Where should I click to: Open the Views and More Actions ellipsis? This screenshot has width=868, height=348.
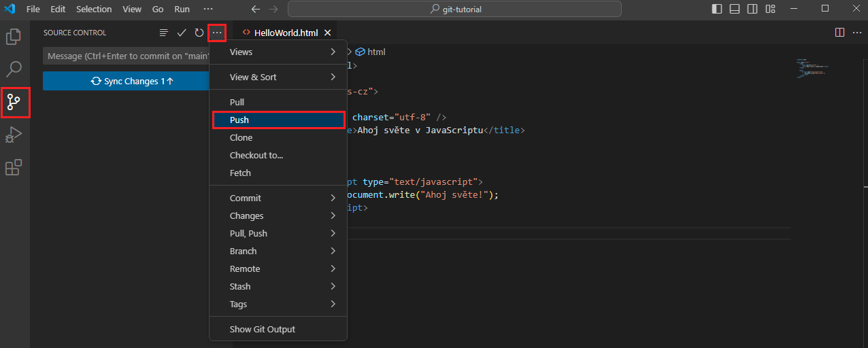(217, 33)
